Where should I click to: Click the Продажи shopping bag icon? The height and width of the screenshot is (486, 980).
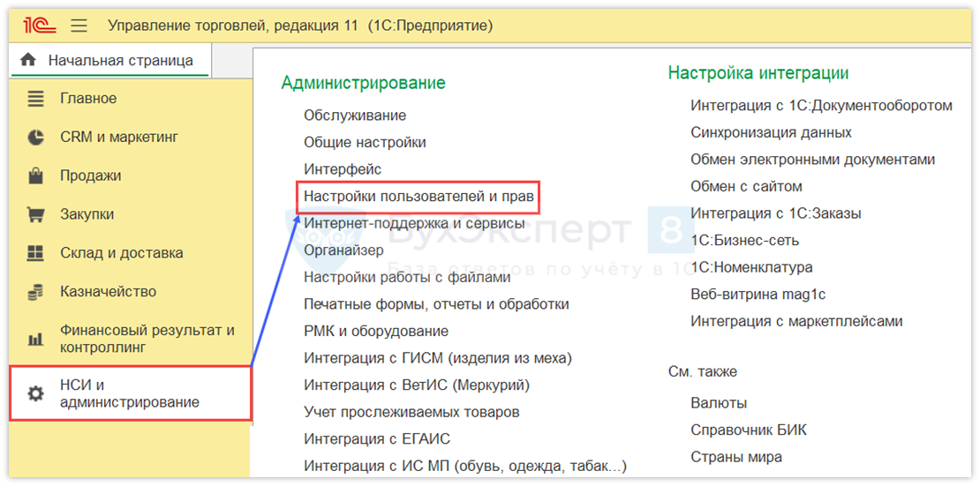36,176
